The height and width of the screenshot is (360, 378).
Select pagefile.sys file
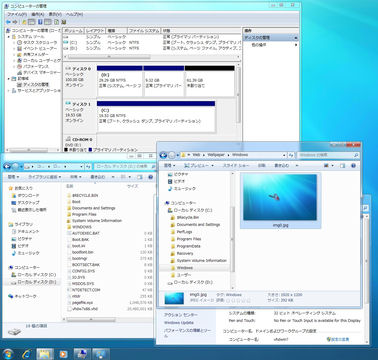[80, 303]
